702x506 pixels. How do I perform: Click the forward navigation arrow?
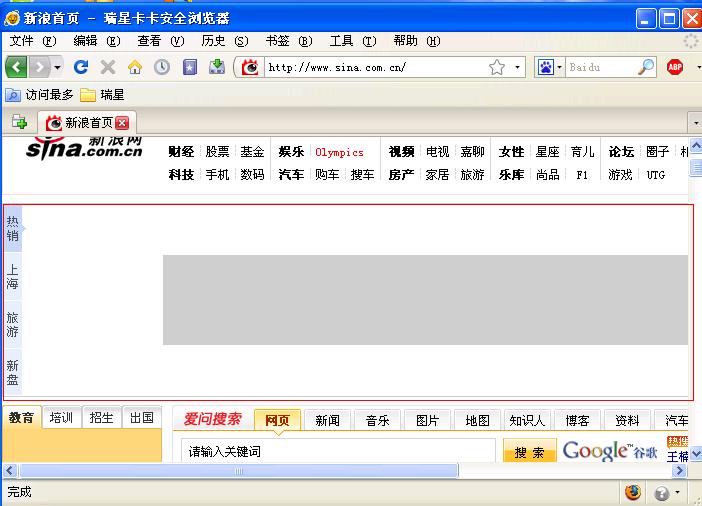click(40, 67)
